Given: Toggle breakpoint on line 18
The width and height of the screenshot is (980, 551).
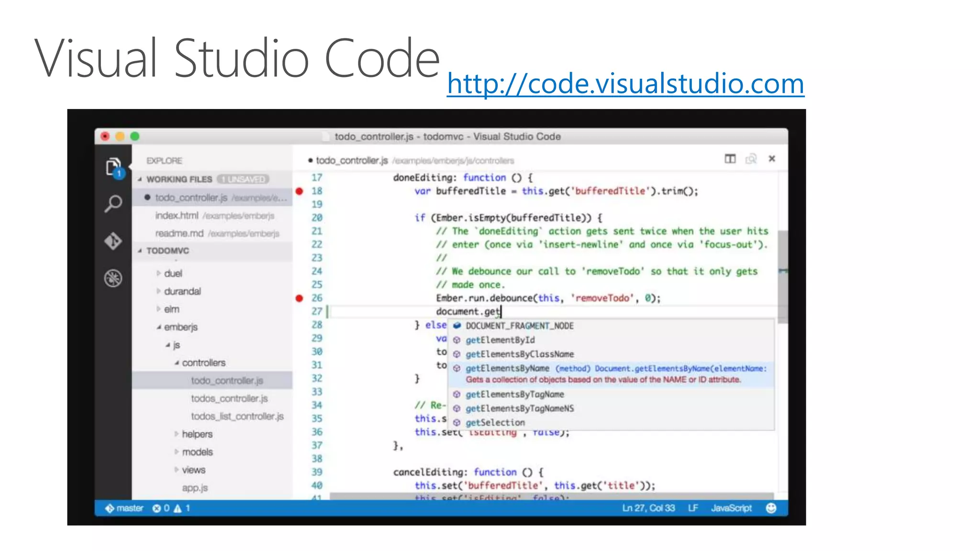Looking at the screenshot, I should (x=300, y=191).
